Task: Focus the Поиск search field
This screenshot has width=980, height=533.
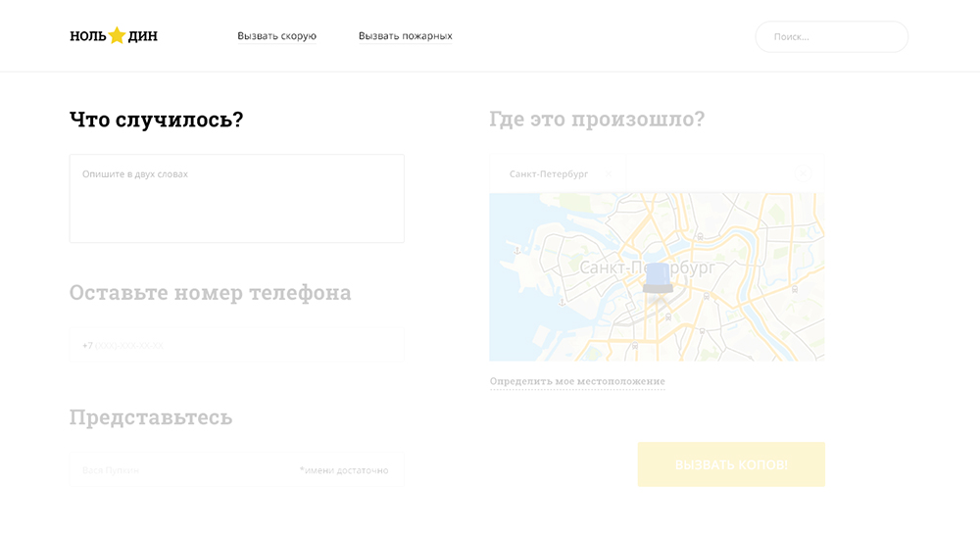Action: tap(831, 37)
